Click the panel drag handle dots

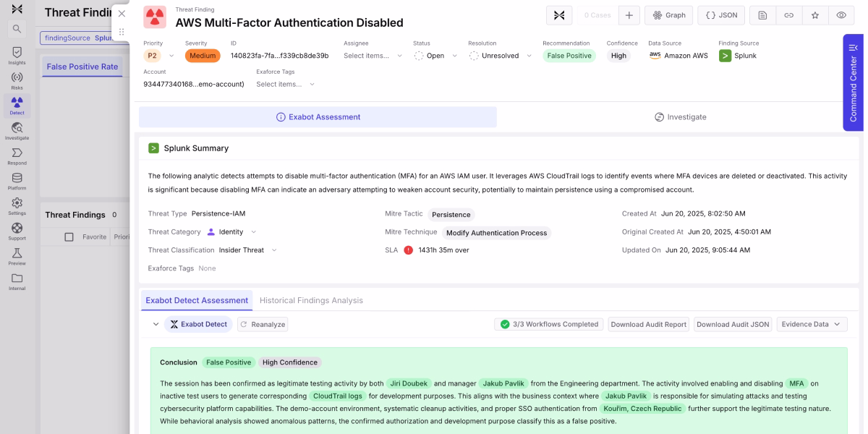tap(122, 32)
